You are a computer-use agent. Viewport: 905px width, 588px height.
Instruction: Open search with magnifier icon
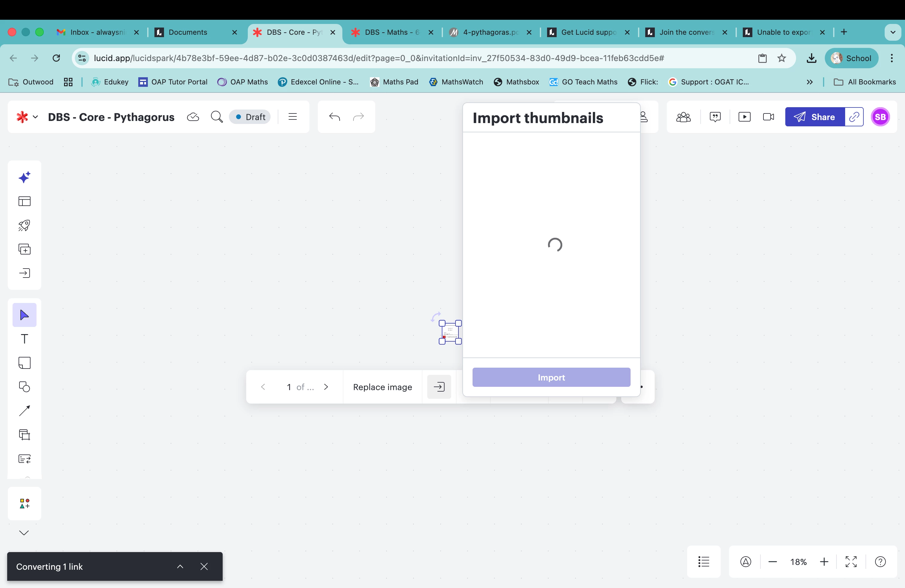pos(217,117)
